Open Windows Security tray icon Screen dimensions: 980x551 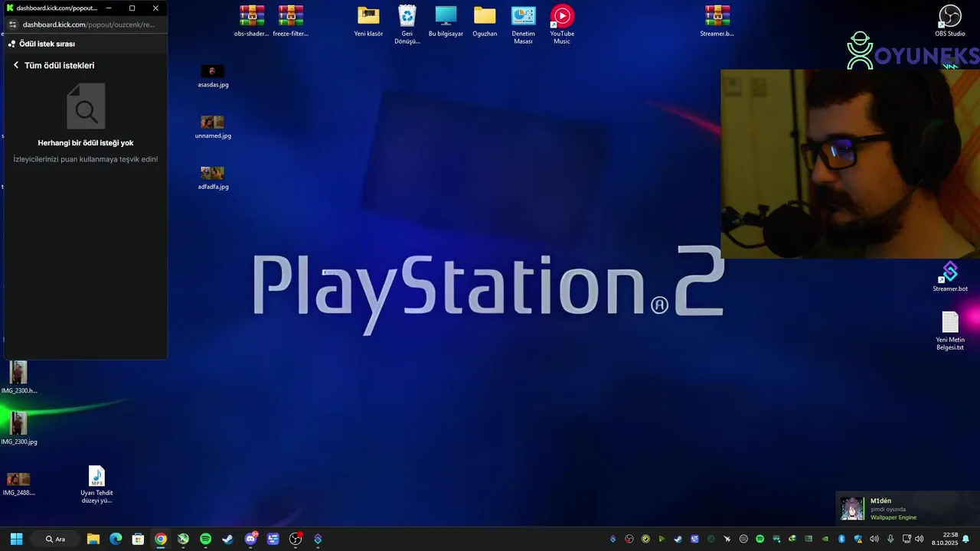tap(858, 539)
